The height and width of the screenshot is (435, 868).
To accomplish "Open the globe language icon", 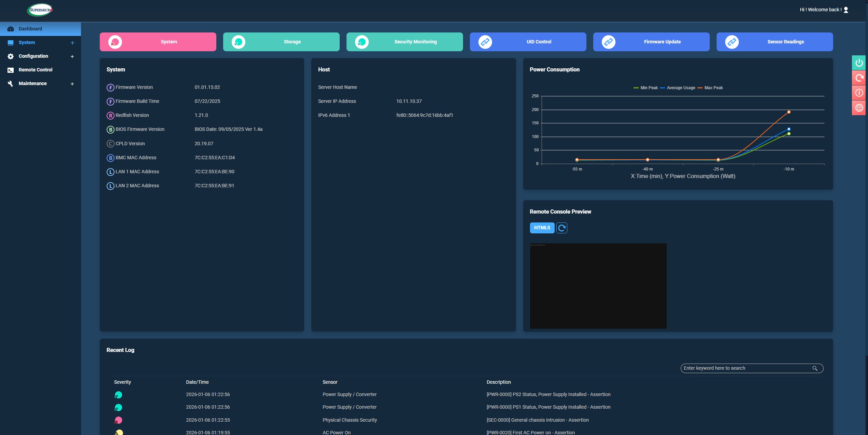I will tap(859, 108).
